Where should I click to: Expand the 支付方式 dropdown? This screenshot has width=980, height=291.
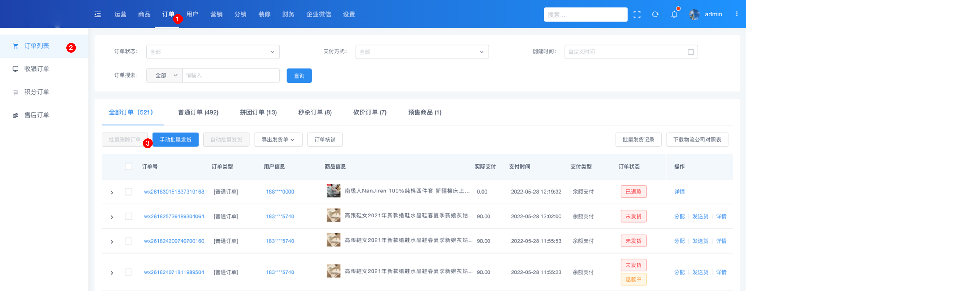pyautogui.click(x=421, y=52)
